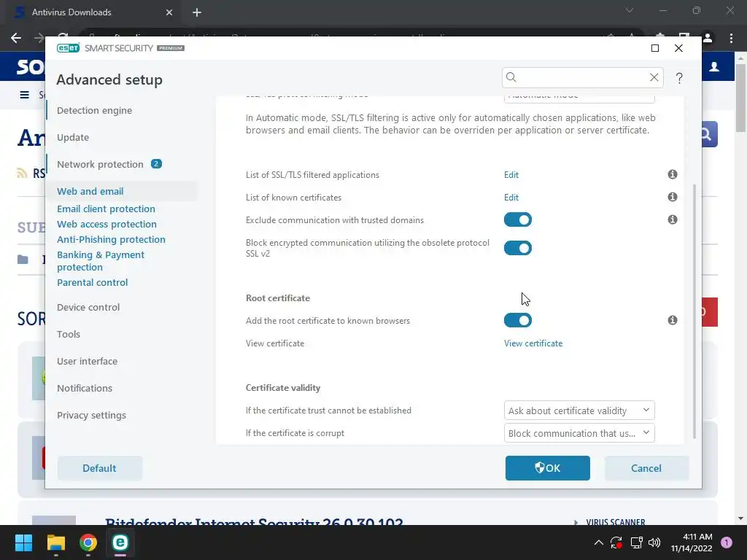
Task: Open Parental control settings
Action: click(93, 282)
